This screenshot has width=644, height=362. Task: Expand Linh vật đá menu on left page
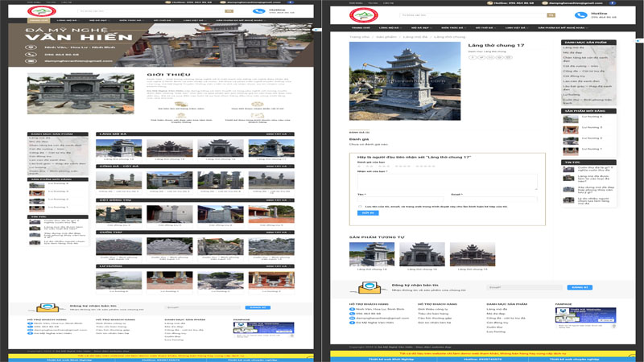click(194, 20)
